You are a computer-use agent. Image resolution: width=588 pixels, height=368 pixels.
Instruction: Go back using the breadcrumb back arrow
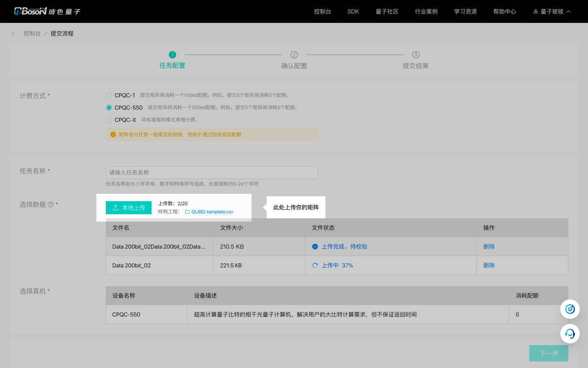13,34
